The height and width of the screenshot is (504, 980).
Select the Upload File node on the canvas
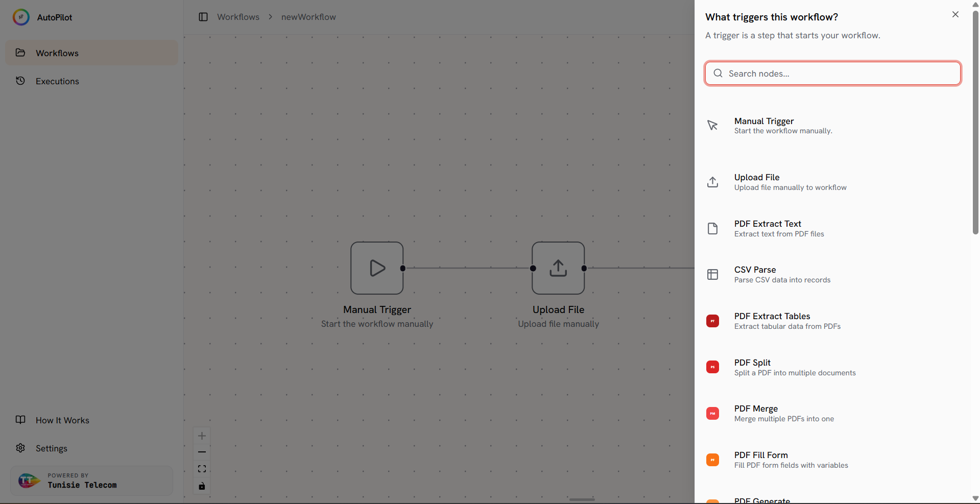558,268
